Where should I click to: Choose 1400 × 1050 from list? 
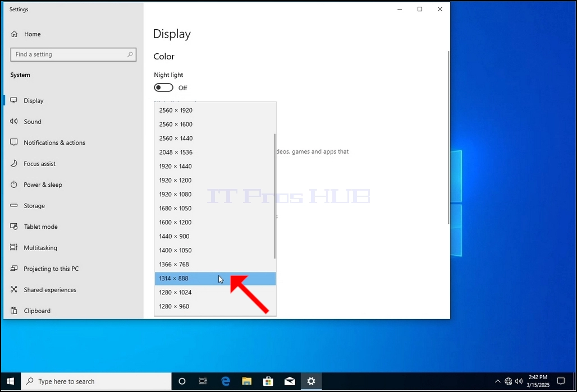tap(216, 250)
